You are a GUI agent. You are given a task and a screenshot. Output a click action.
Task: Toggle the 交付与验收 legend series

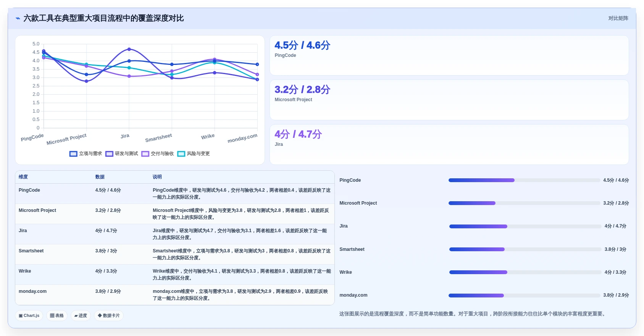click(158, 153)
